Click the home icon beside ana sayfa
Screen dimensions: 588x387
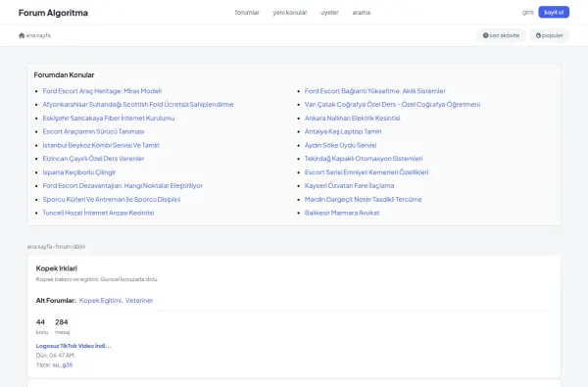[22, 35]
